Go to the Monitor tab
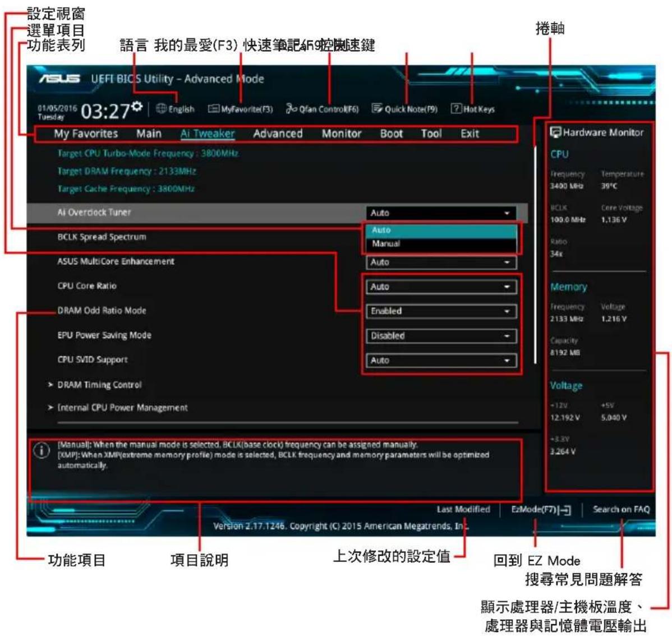Viewport: 672px width, 636px height. point(342,133)
